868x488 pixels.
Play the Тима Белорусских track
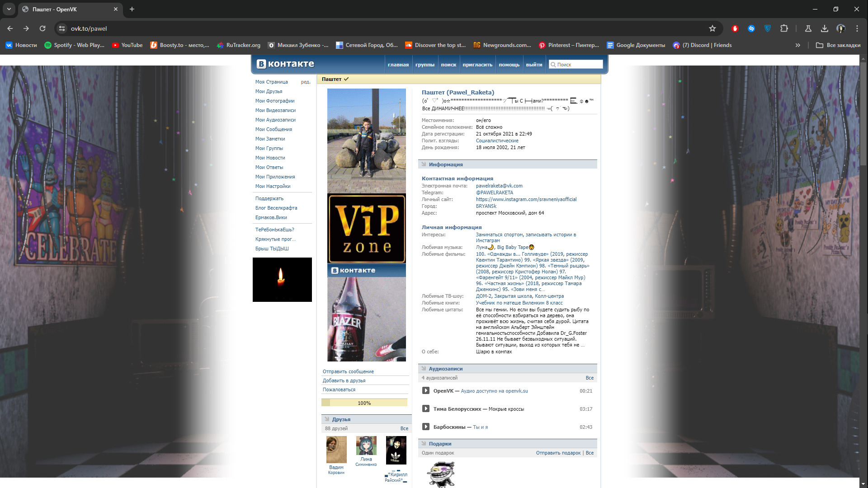point(425,409)
